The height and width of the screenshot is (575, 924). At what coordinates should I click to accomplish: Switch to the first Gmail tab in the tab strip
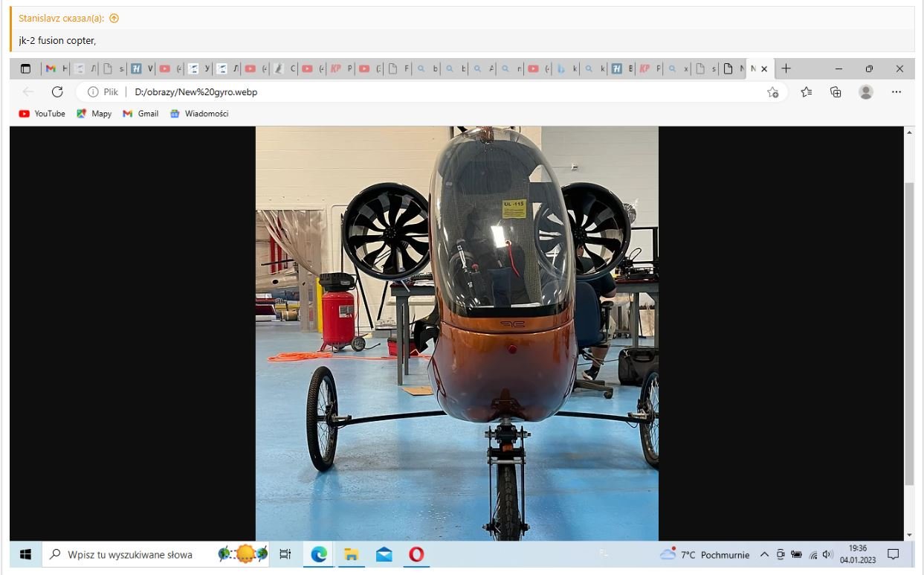point(51,68)
